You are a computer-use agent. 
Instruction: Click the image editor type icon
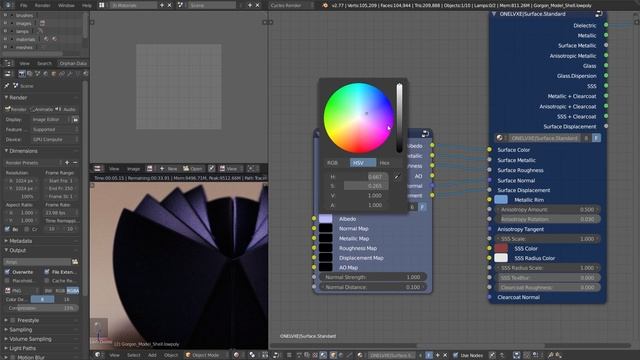(x=97, y=169)
